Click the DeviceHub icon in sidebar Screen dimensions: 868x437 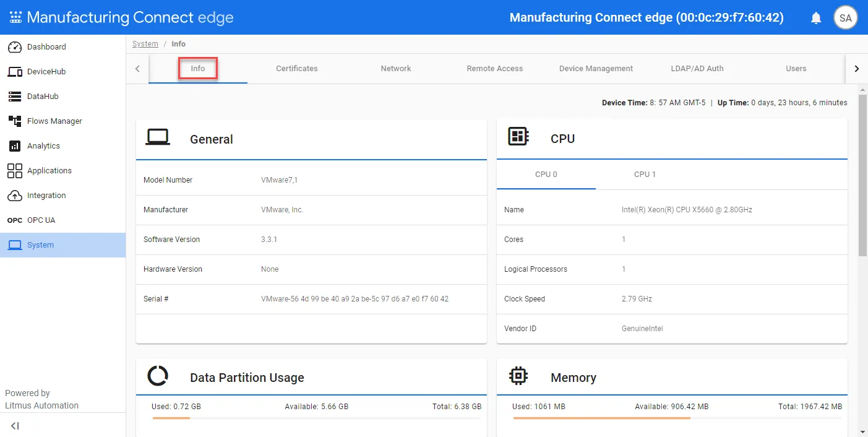[x=15, y=72]
